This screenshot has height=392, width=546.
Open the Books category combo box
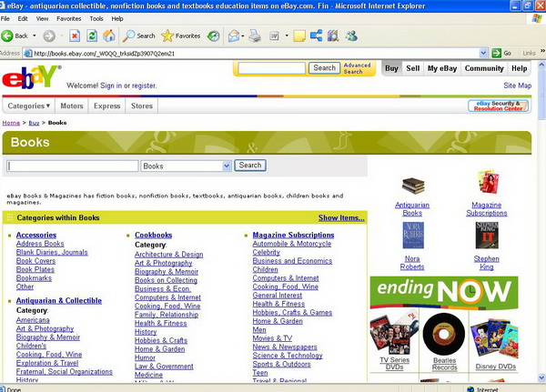(186, 166)
